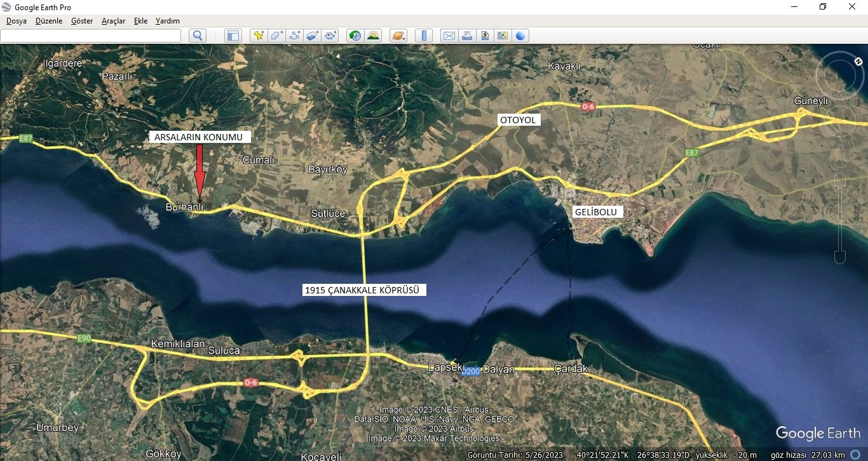
Task: Click the Record a Tour icon
Action: coord(330,36)
